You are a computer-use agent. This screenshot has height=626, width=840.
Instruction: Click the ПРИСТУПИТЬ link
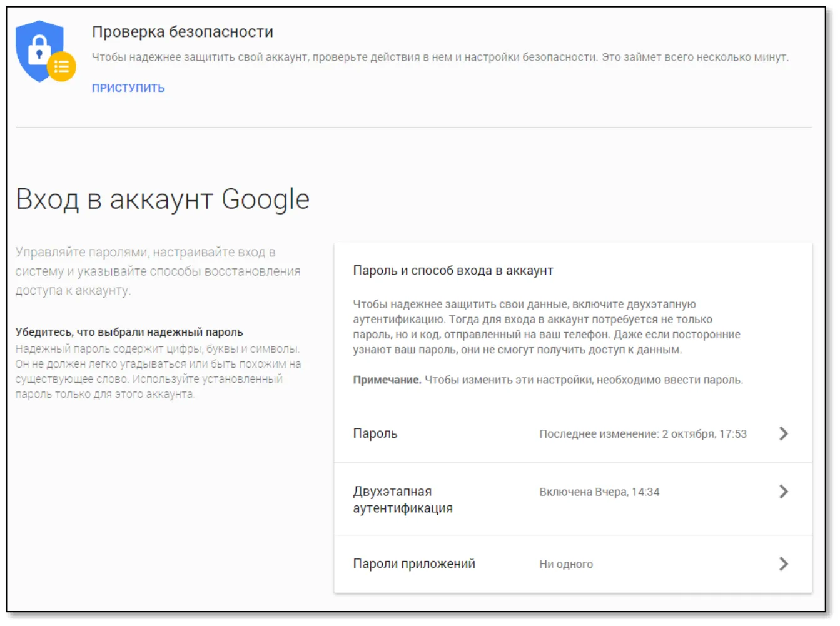point(128,88)
